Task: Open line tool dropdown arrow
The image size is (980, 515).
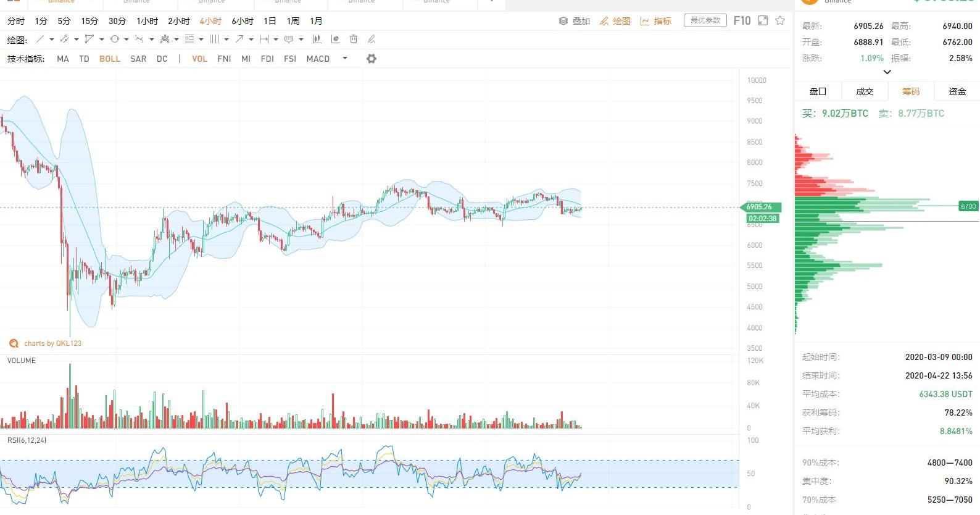Action: tap(51, 40)
